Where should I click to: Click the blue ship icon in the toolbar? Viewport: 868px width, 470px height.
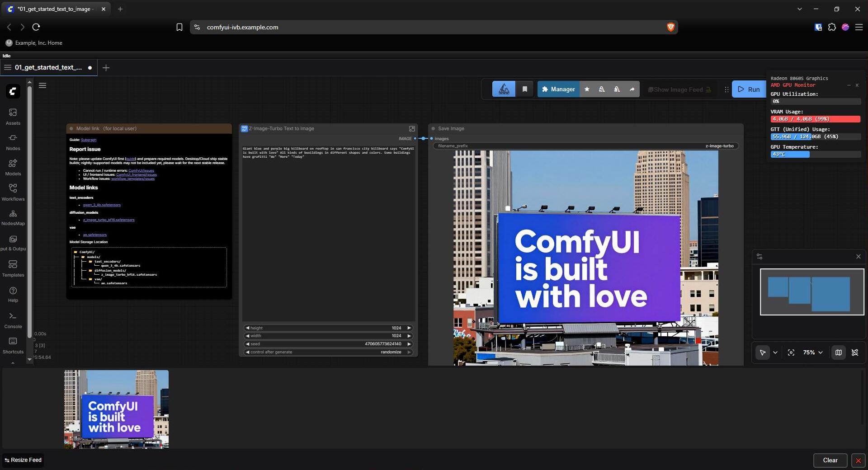pos(504,89)
